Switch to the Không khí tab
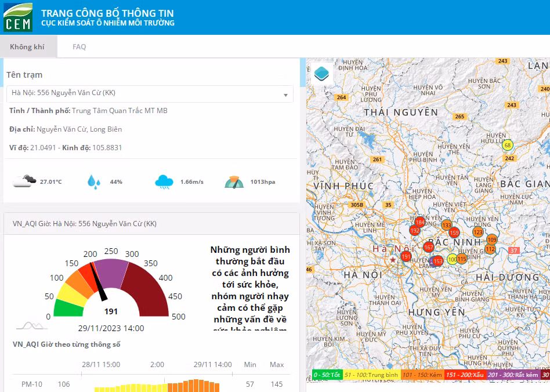Image resolution: width=550 pixels, height=392 pixels. coord(27,46)
